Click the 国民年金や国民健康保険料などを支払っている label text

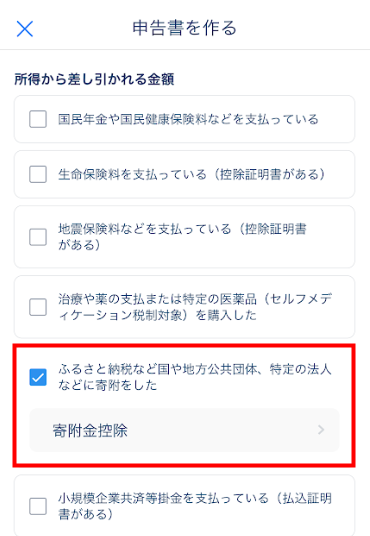coord(188,119)
